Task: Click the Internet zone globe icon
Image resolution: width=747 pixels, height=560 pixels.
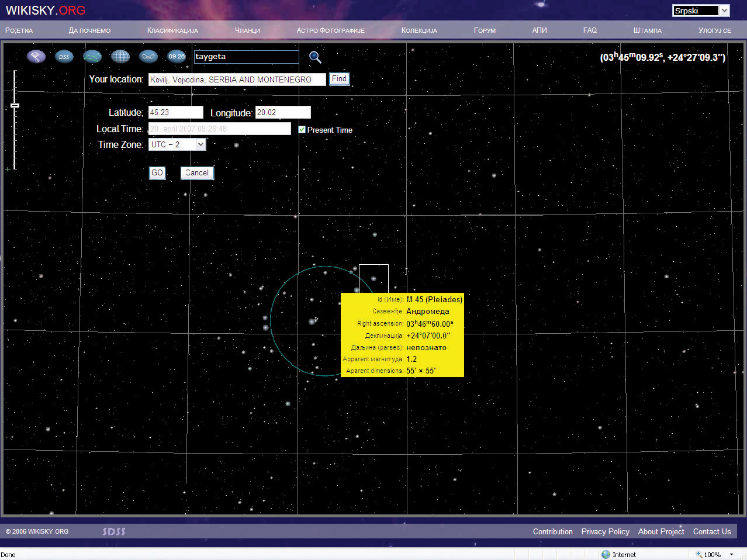Action: 606,554
